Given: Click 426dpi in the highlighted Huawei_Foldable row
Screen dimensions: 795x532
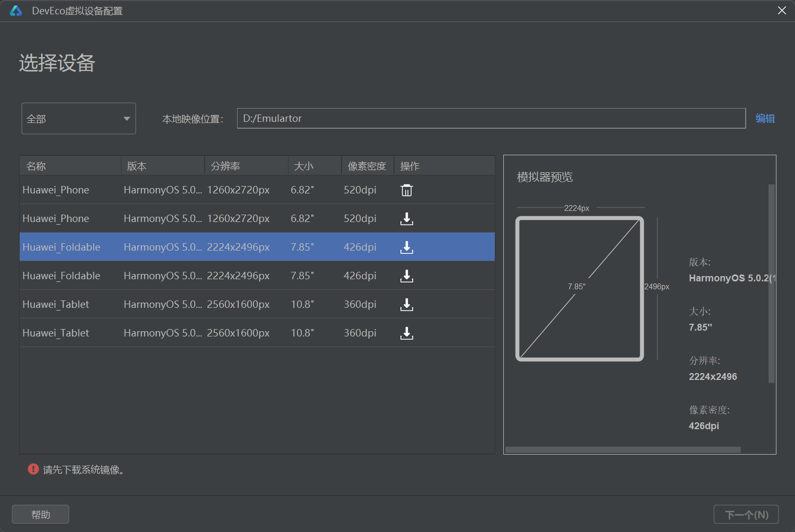Looking at the screenshot, I should coord(360,247).
